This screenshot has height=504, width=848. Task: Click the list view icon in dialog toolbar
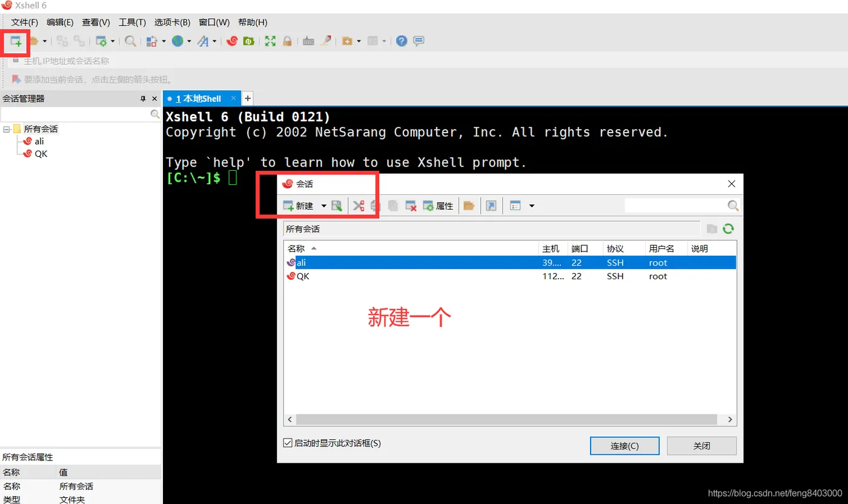point(515,206)
